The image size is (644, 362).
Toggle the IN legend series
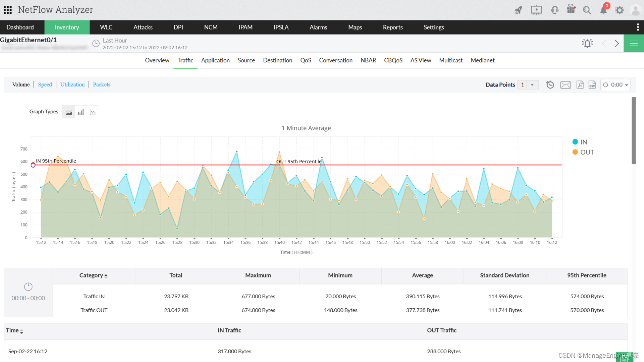click(580, 142)
